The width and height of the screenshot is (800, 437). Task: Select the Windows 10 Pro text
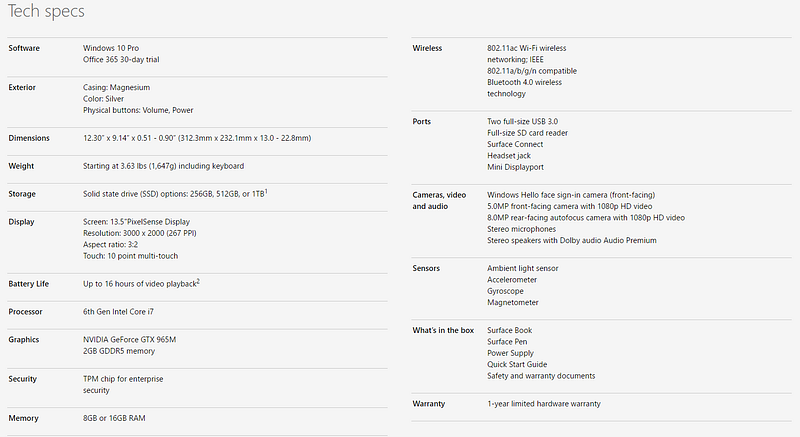[111, 48]
